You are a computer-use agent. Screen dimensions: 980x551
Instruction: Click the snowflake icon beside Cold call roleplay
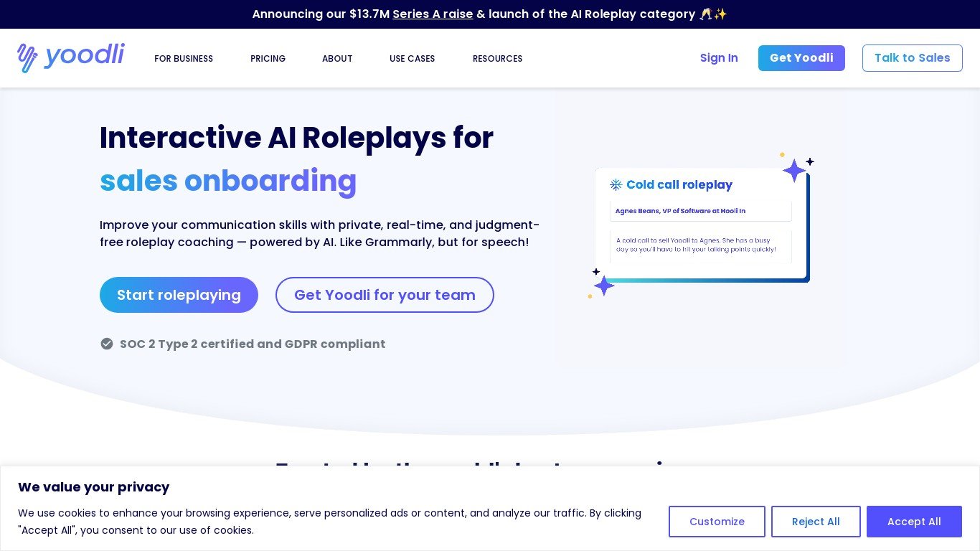click(x=616, y=184)
